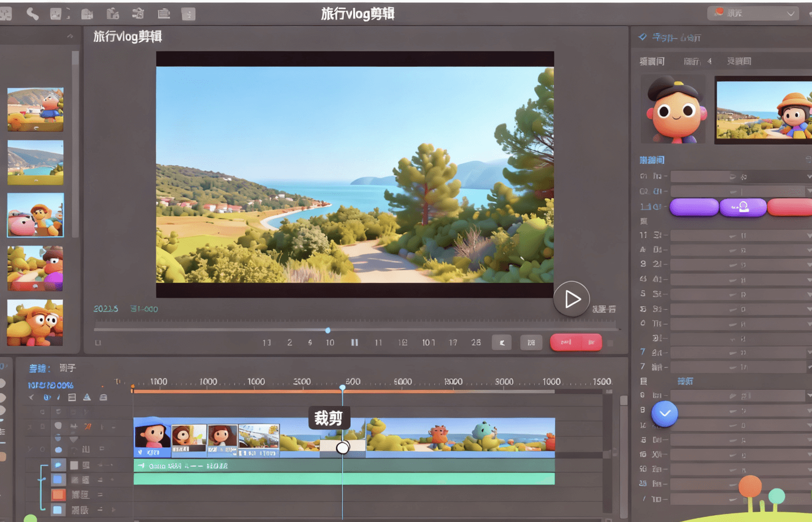This screenshot has width=812, height=522.
Task: Click the back arrow icon in timeline toolbar
Action: 32,398
